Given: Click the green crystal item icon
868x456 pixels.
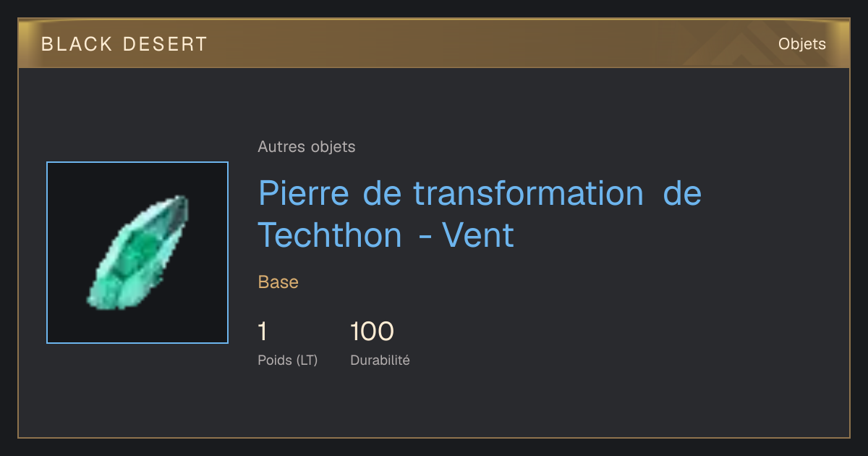Looking at the screenshot, I should click(137, 252).
